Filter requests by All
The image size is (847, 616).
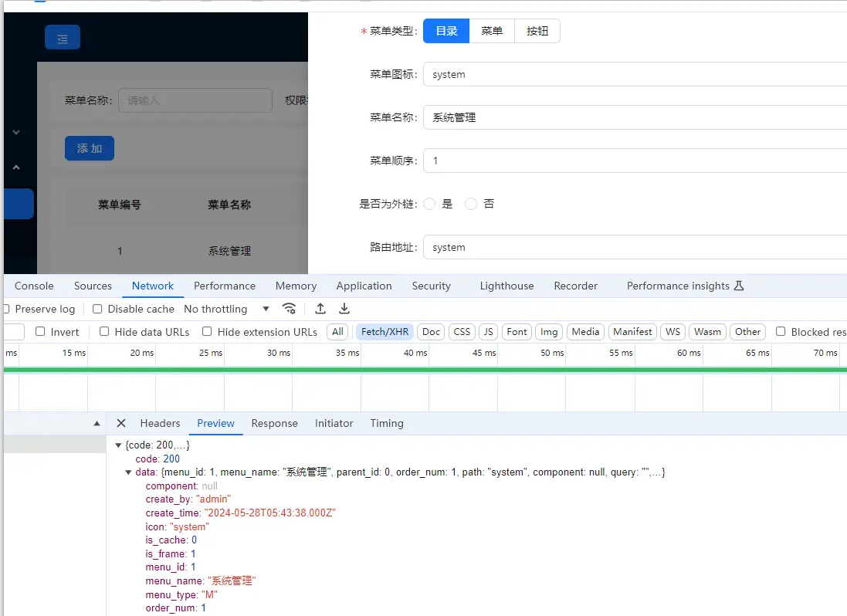[x=337, y=331]
